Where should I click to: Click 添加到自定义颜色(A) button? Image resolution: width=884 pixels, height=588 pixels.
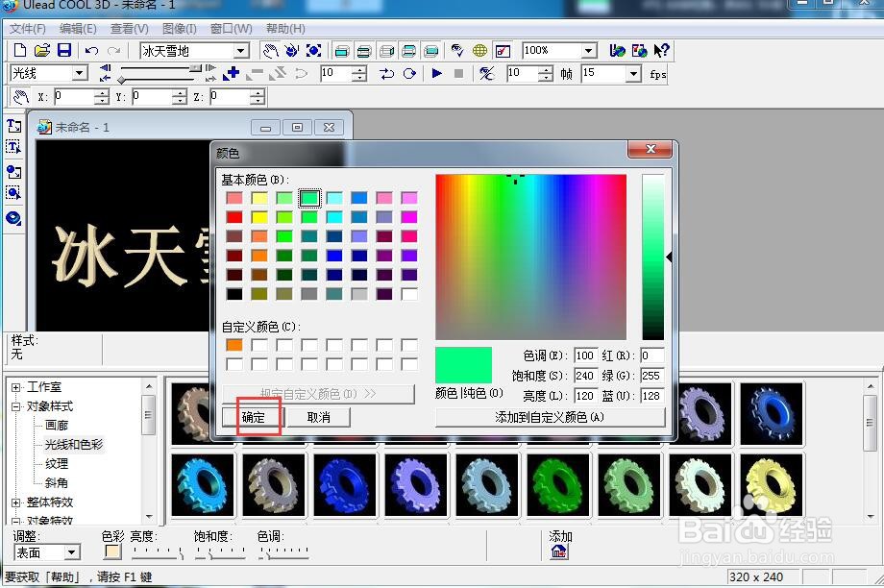550,417
